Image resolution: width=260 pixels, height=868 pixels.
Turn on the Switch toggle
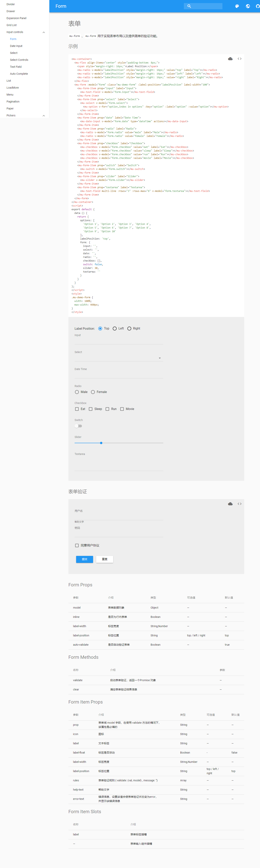coord(78,426)
